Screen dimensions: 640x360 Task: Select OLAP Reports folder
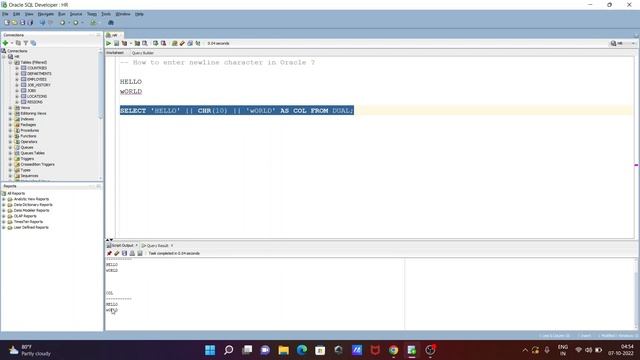pyautogui.click(x=25, y=216)
